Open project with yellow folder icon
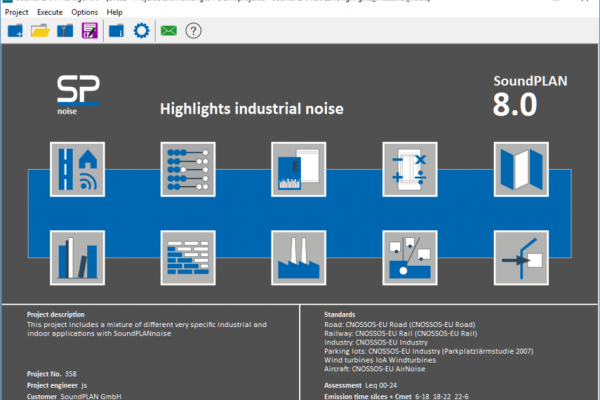The width and height of the screenshot is (600, 400). pyautogui.click(x=40, y=31)
